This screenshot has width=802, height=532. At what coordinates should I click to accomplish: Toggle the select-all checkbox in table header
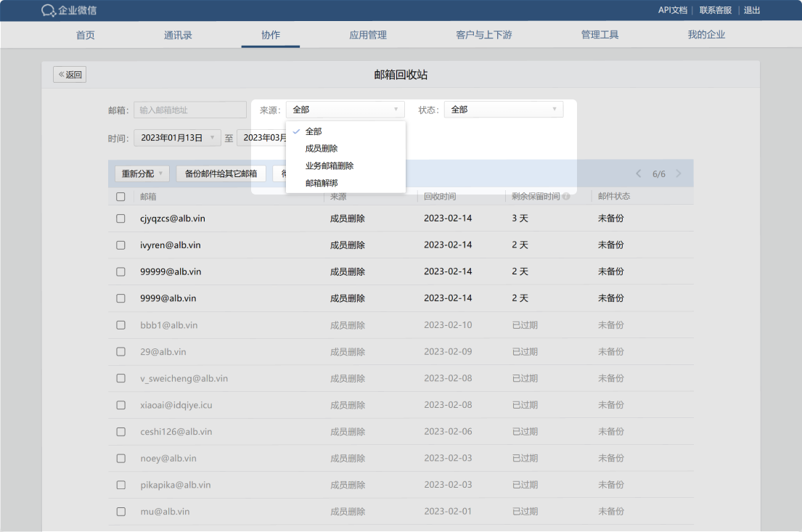(120, 197)
